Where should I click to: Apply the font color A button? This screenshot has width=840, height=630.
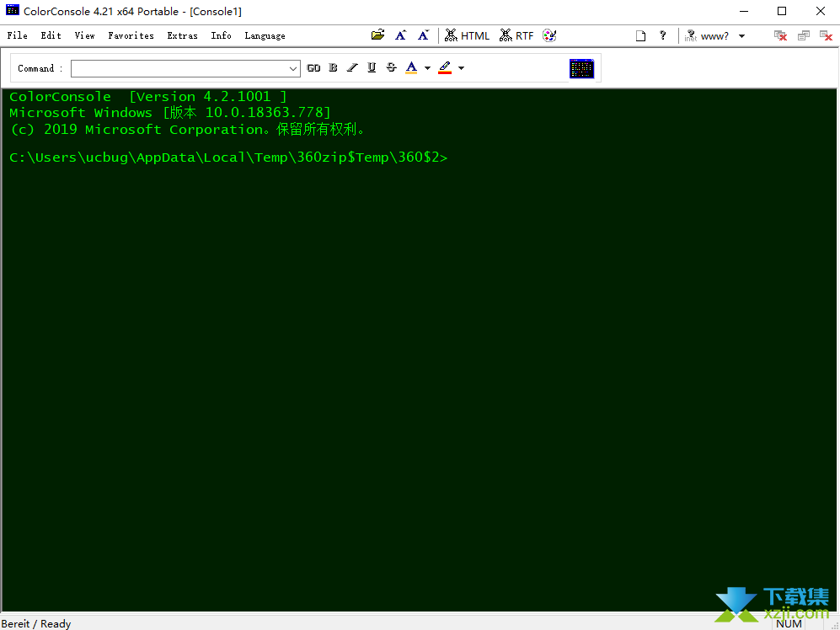(x=411, y=67)
